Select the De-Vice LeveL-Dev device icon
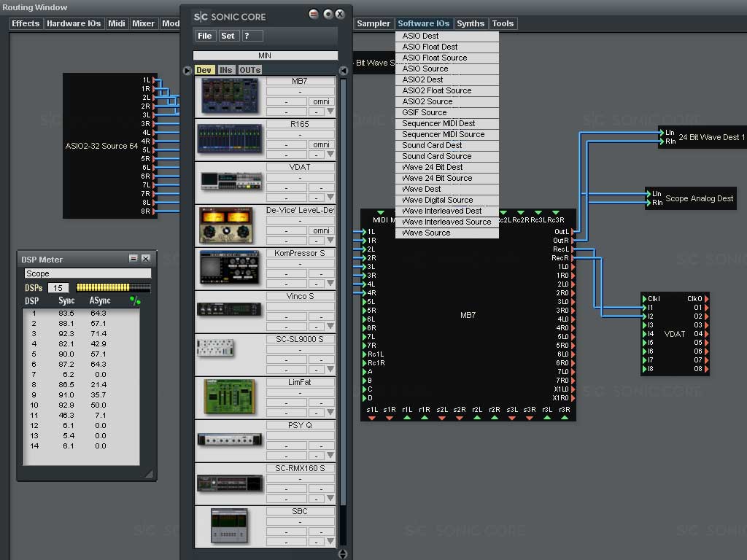The height and width of the screenshot is (560, 747). (x=226, y=225)
